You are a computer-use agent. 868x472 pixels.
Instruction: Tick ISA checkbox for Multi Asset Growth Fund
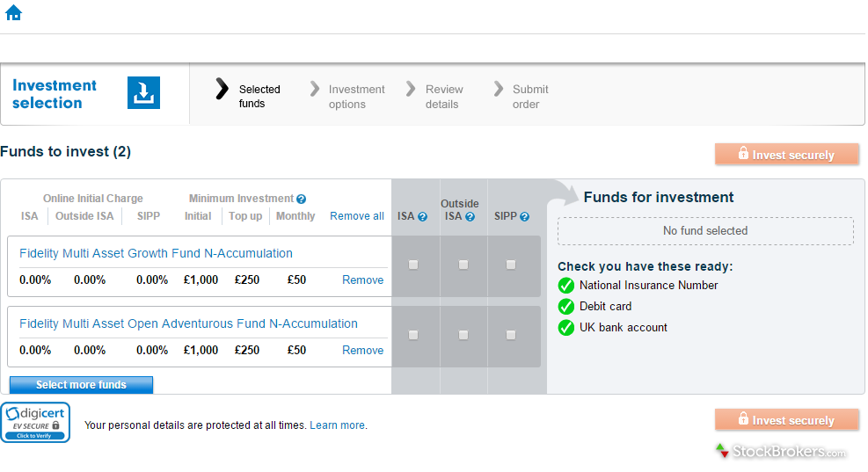(x=413, y=265)
